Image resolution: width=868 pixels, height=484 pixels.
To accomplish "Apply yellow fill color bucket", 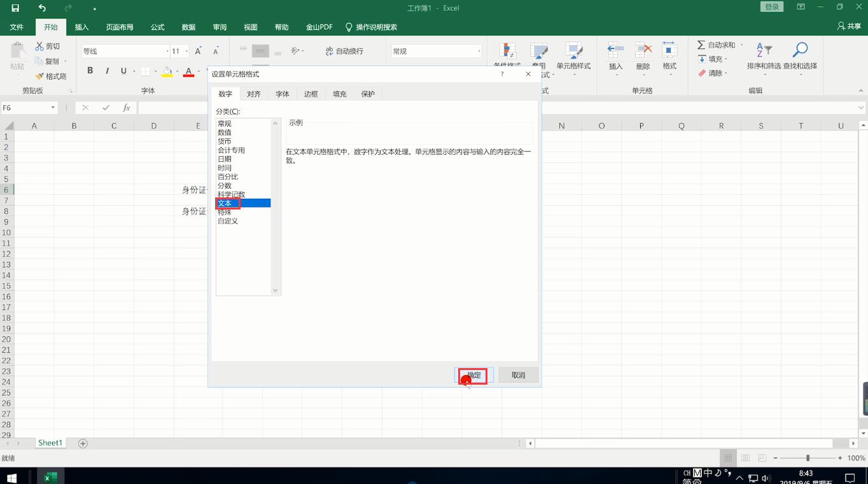I will pyautogui.click(x=167, y=71).
